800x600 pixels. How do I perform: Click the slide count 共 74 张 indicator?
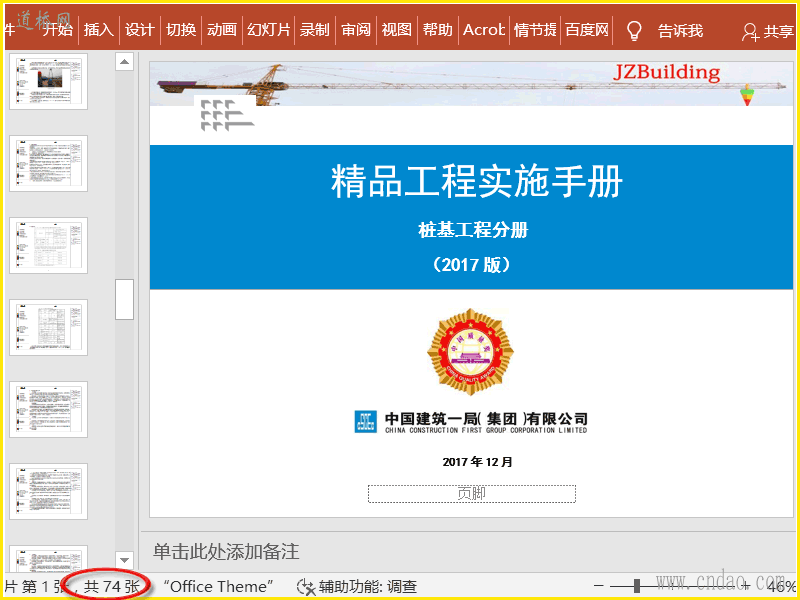point(111,587)
